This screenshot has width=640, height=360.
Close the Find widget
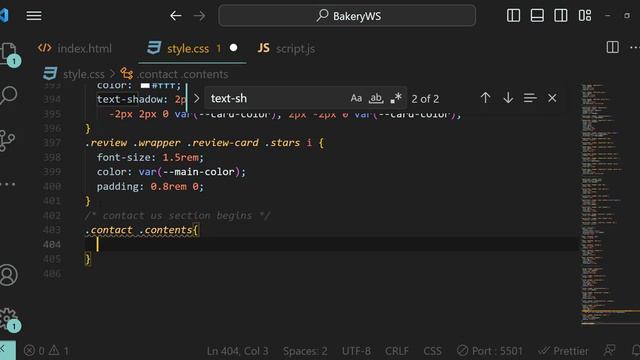tap(552, 98)
